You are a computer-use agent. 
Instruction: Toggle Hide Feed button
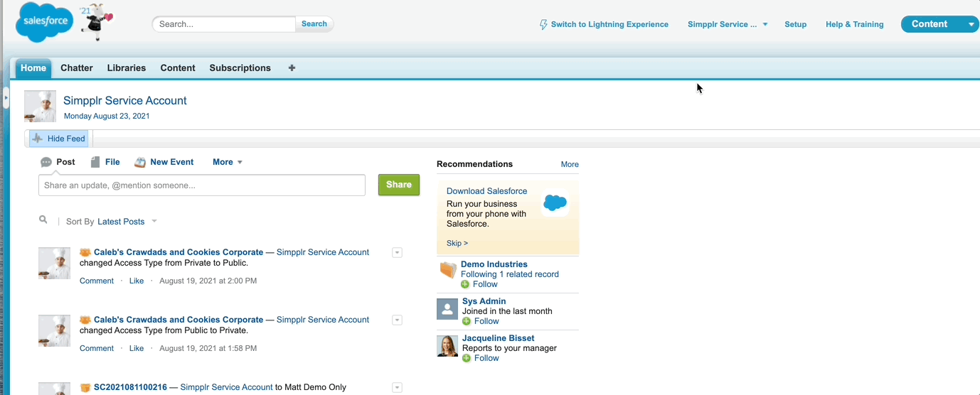[59, 139]
